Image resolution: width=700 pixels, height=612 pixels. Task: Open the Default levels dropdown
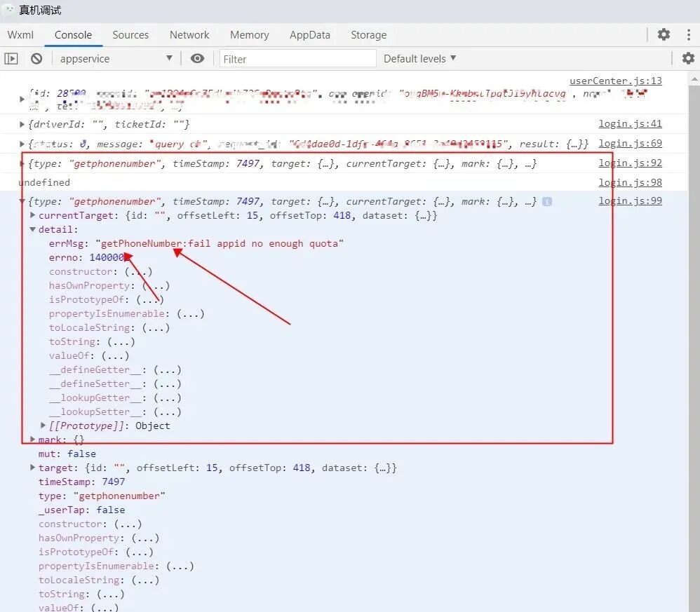(419, 58)
